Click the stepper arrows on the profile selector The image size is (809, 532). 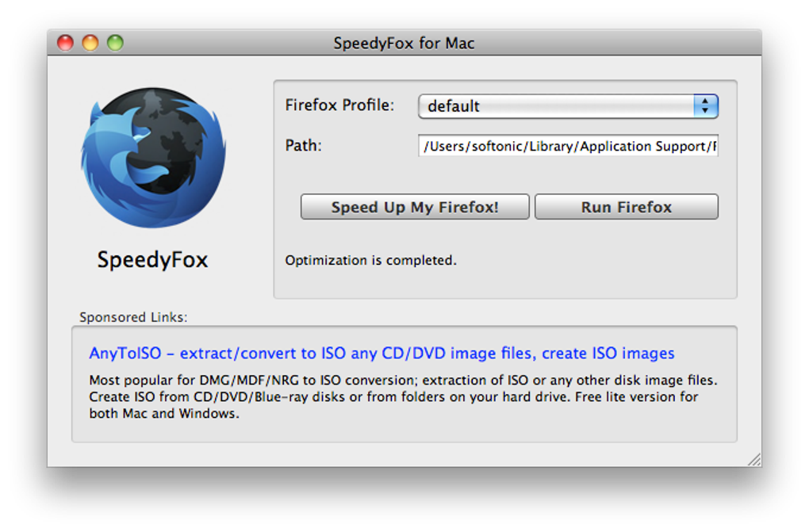coord(704,105)
